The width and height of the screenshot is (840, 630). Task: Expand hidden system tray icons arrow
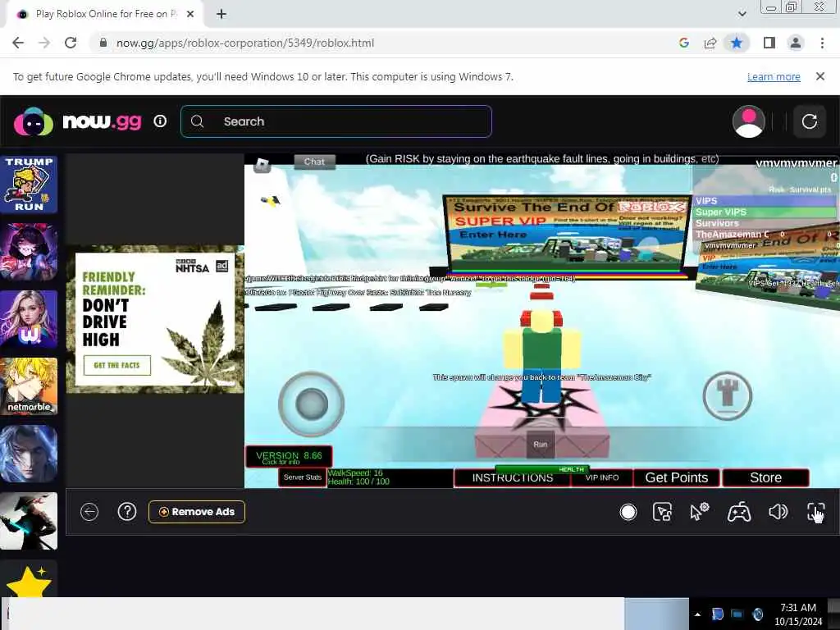[x=697, y=614]
